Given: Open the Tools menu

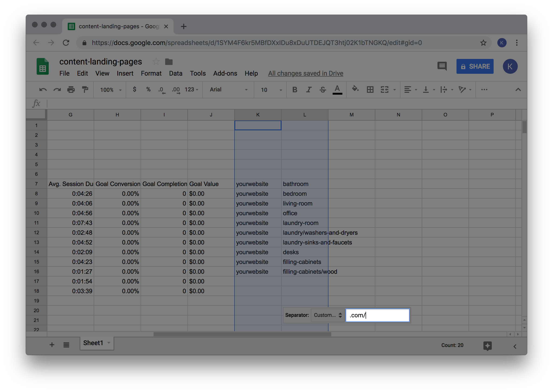Looking at the screenshot, I should [198, 73].
